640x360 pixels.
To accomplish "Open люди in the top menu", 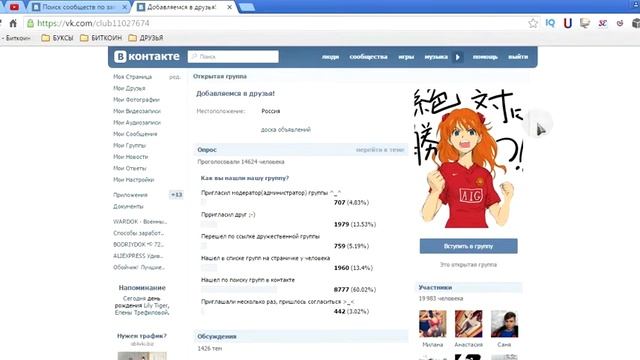I will click(330, 57).
